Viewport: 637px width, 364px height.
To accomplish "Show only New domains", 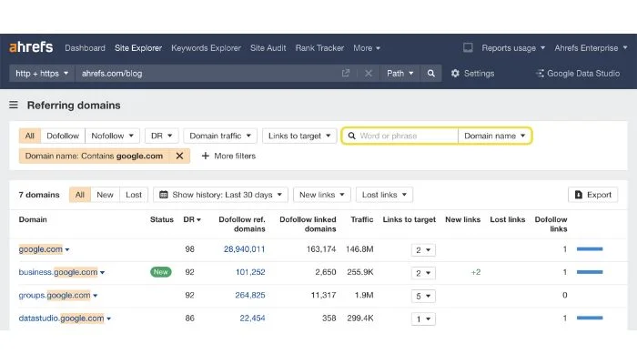I will [x=105, y=195].
